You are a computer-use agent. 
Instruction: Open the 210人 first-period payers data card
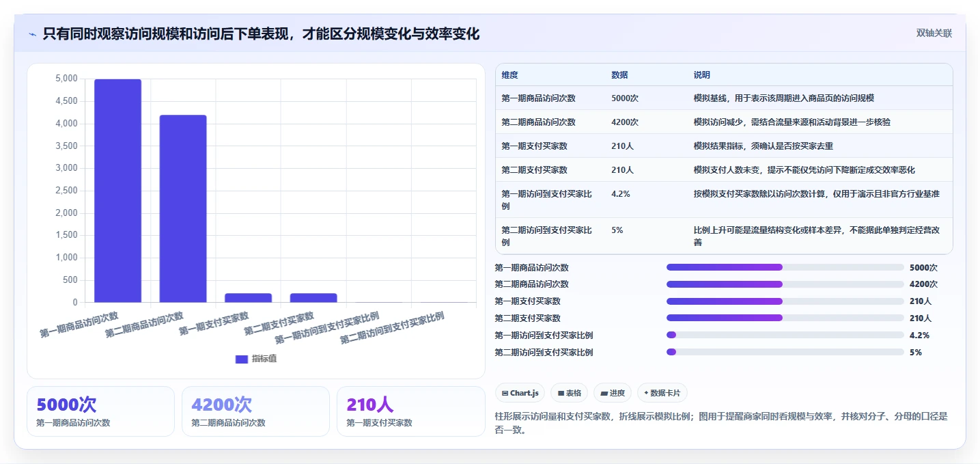pyautogui.click(x=411, y=411)
